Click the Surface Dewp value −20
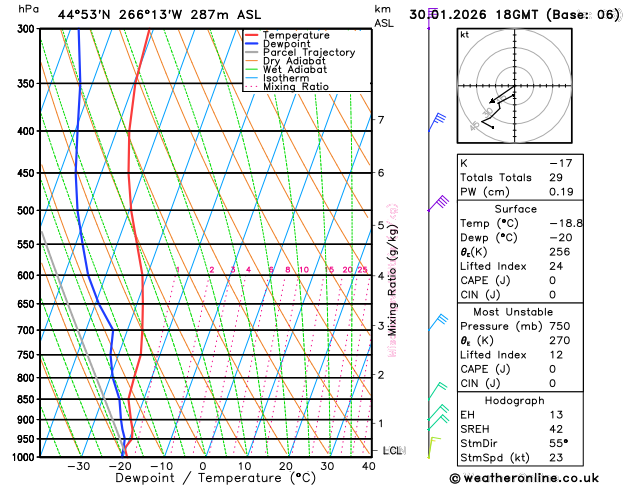 561,237
